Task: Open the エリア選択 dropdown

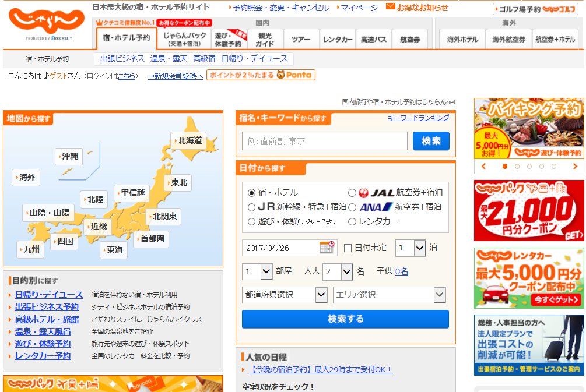Action: click(x=390, y=295)
